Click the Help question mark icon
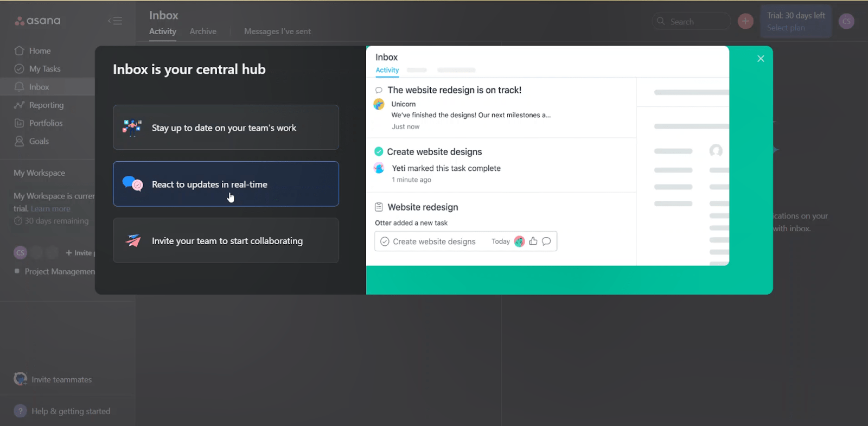868x426 pixels. click(20, 411)
